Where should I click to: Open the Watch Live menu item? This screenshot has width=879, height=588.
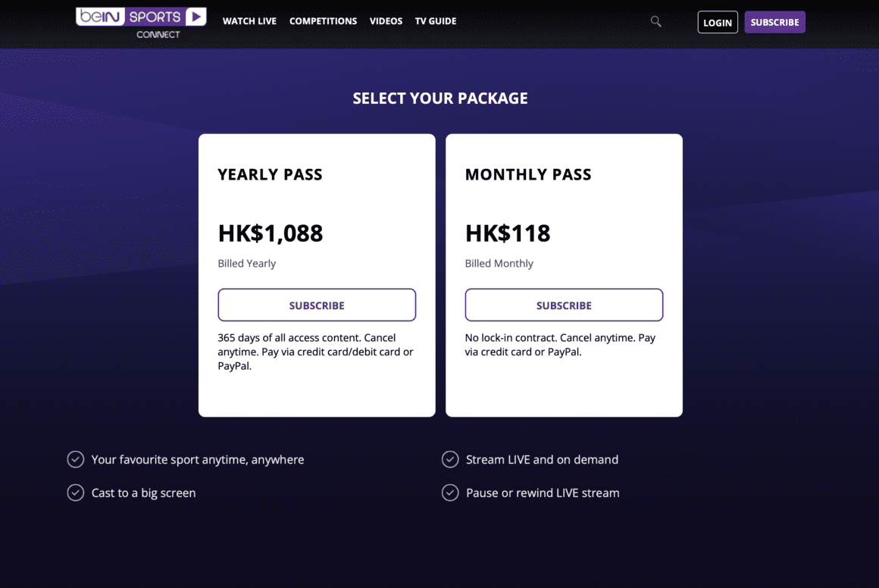(249, 21)
